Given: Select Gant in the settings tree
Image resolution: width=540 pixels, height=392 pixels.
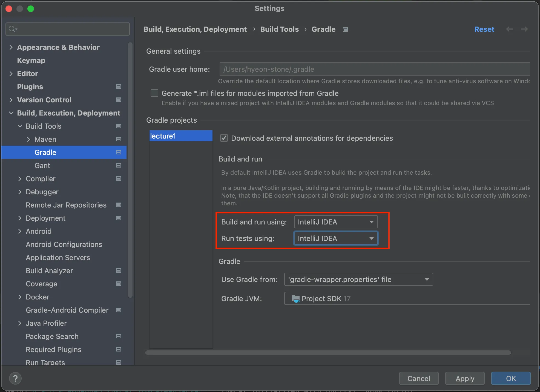Looking at the screenshot, I should tap(42, 166).
